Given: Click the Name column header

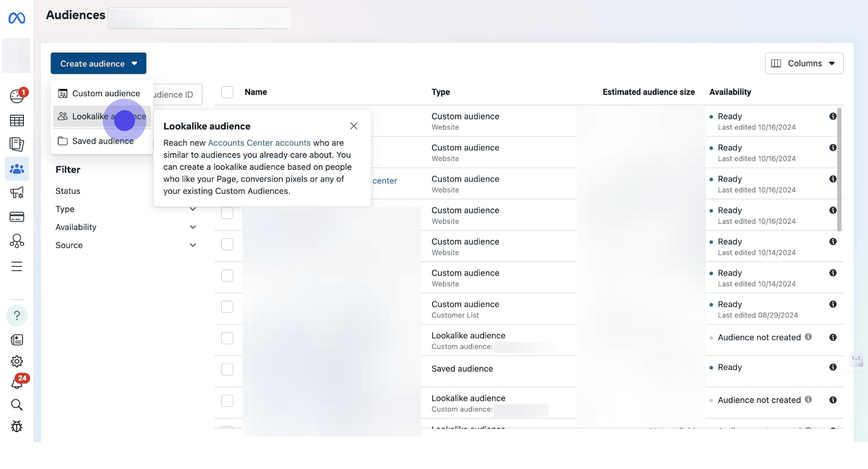Looking at the screenshot, I should (256, 92).
